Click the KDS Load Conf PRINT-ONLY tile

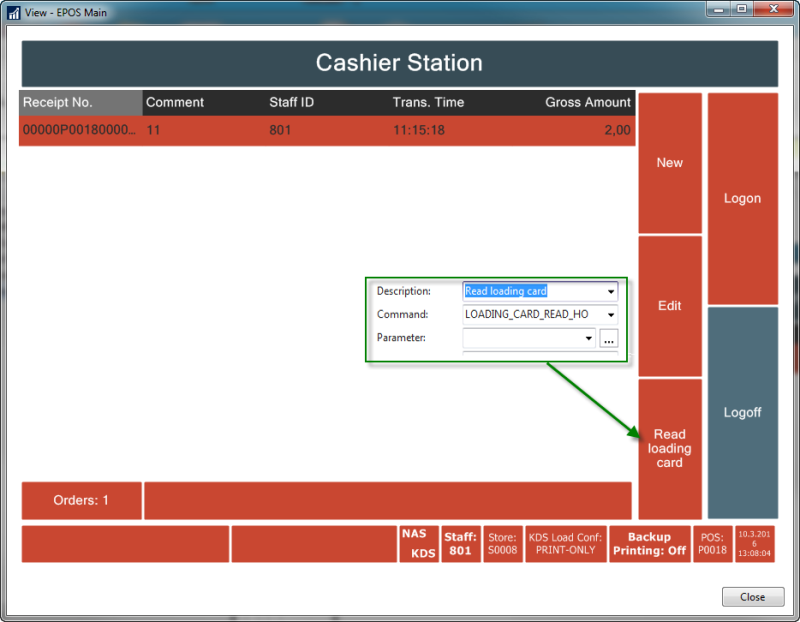[x=565, y=544]
